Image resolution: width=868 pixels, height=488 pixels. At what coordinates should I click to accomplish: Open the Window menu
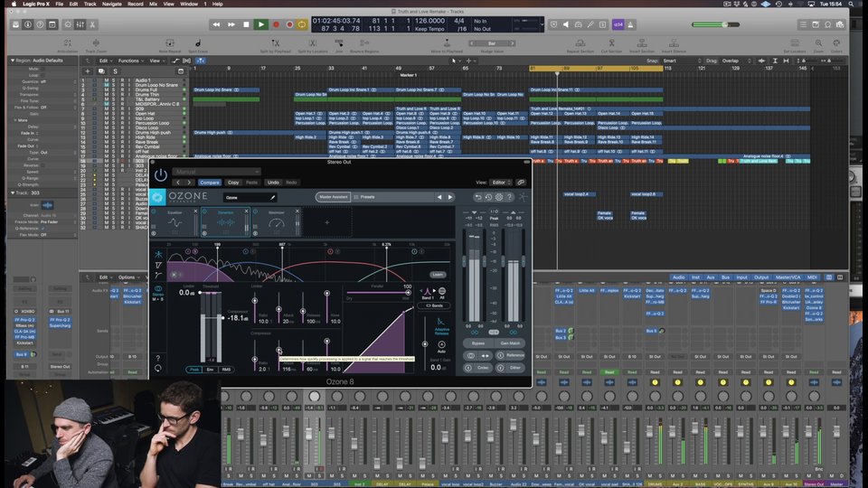pyautogui.click(x=189, y=4)
